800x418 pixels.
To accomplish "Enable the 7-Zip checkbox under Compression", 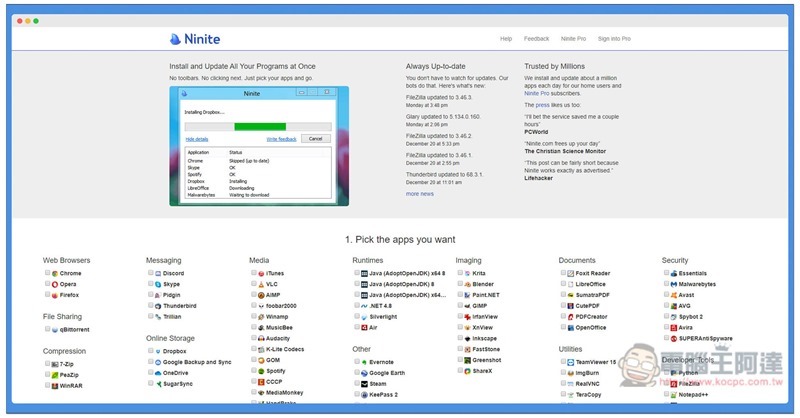I will coord(47,364).
